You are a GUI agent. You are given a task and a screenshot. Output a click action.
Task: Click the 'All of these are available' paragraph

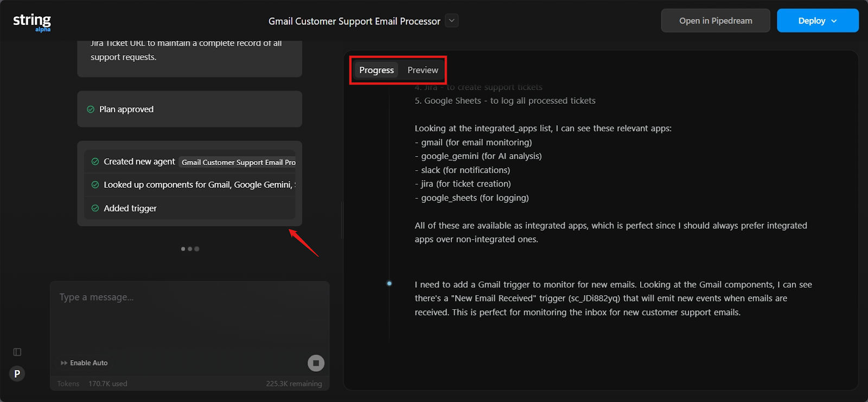(611, 232)
